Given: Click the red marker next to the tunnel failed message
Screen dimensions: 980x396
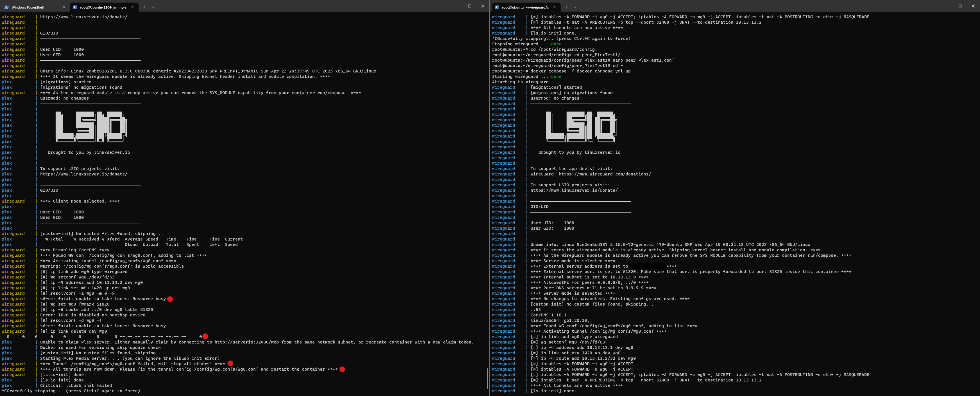Looking at the screenshot, I should [x=230, y=364].
